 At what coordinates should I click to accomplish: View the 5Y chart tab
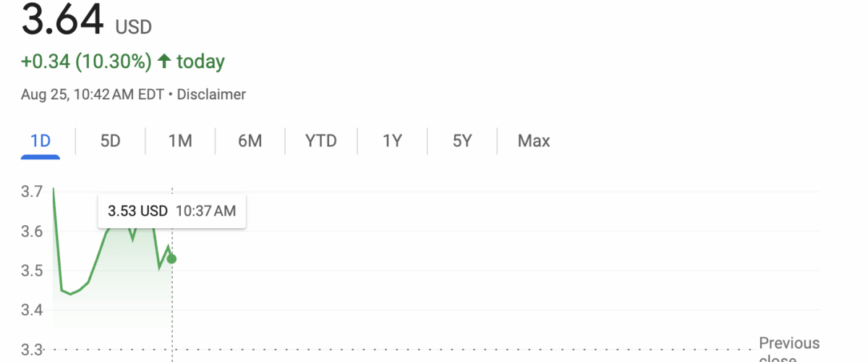pos(462,140)
